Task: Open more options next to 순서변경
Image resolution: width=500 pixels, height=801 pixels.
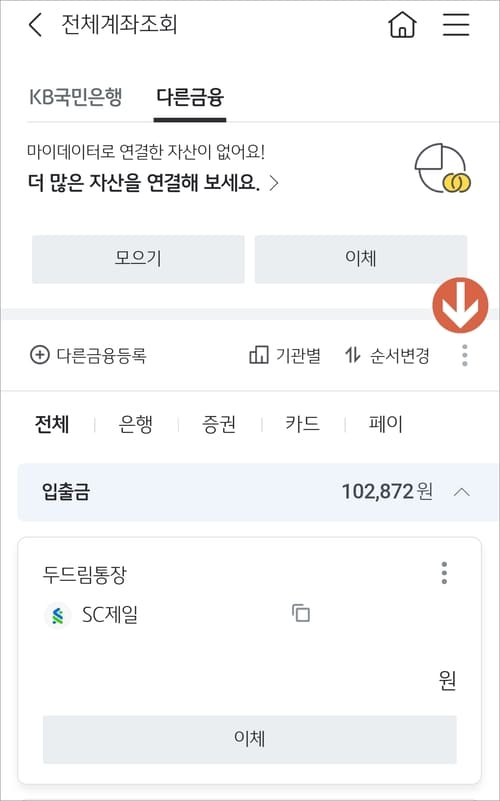Action: [x=464, y=355]
